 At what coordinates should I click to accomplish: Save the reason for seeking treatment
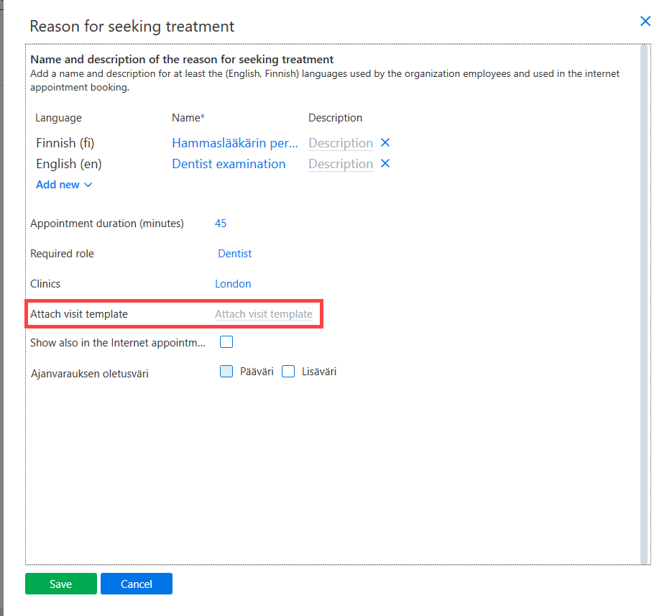tap(61, 584)
